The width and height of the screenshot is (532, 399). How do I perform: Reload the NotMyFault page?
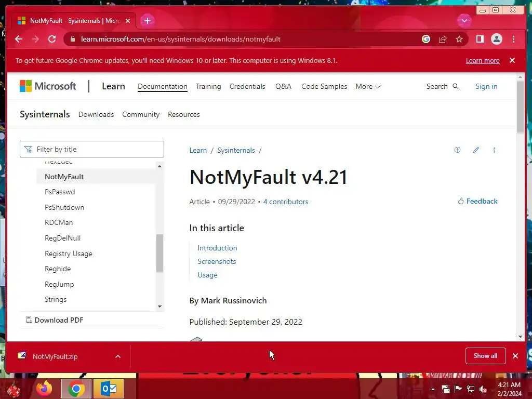[52, 39]
